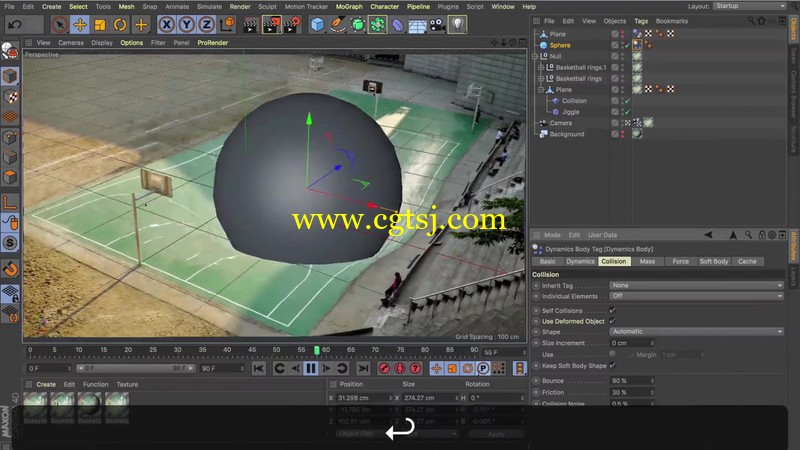Expand Basketball rings in object tree
The height and width of the screenshot is (450, 800).
(x=541, y=79)
